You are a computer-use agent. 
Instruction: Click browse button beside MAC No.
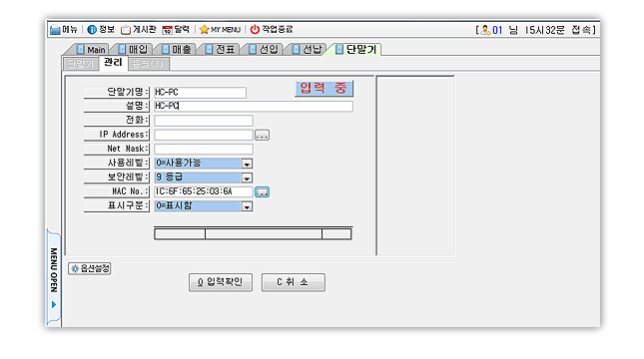click(262, 192)
